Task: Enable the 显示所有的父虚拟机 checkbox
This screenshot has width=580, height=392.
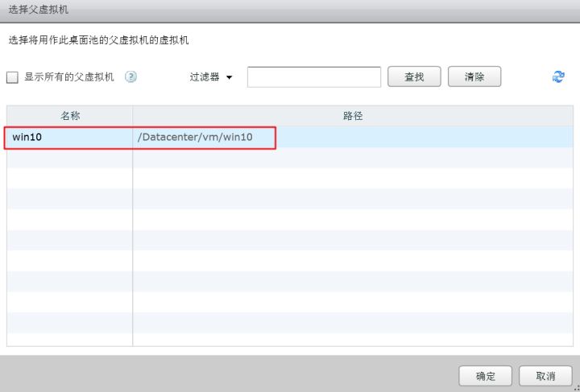Action: (x=12, y=77)
